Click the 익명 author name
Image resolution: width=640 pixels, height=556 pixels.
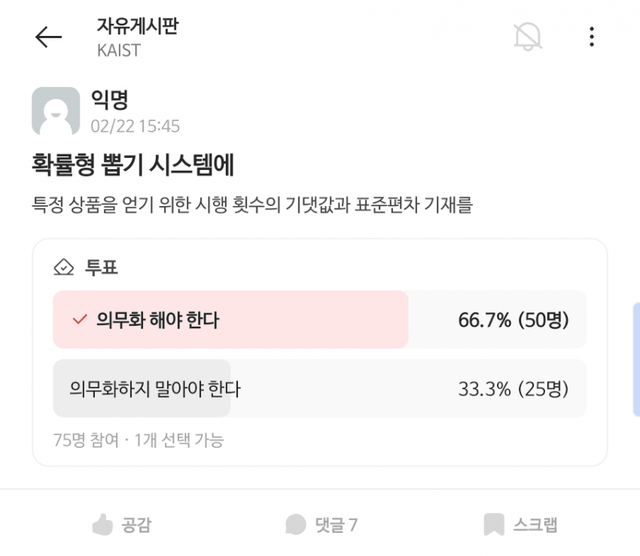coord(110,100)
